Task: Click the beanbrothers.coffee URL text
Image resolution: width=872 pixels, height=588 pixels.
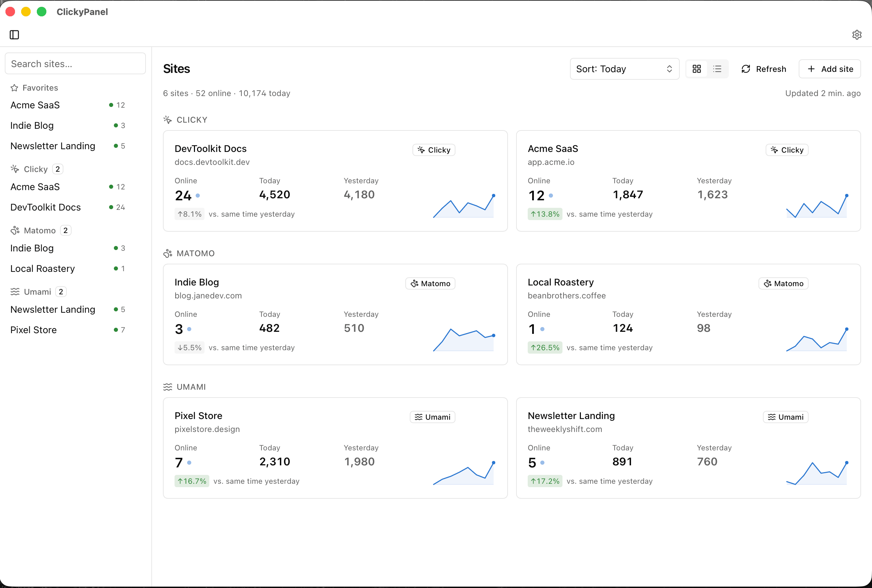Action: (x=567, y=296)
